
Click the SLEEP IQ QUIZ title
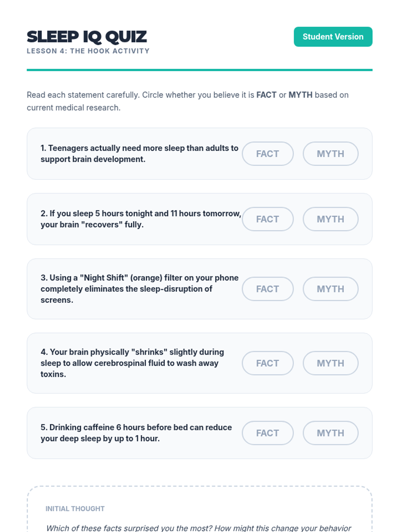86,37
